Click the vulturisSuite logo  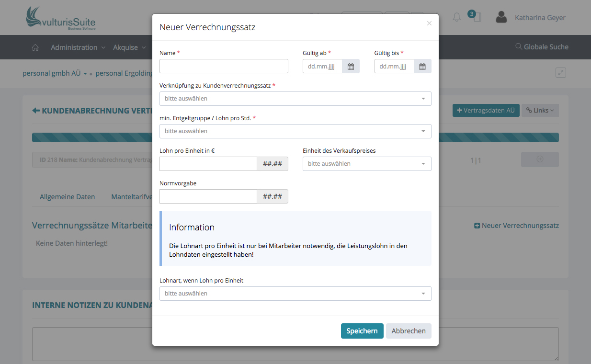coord(61,18)
